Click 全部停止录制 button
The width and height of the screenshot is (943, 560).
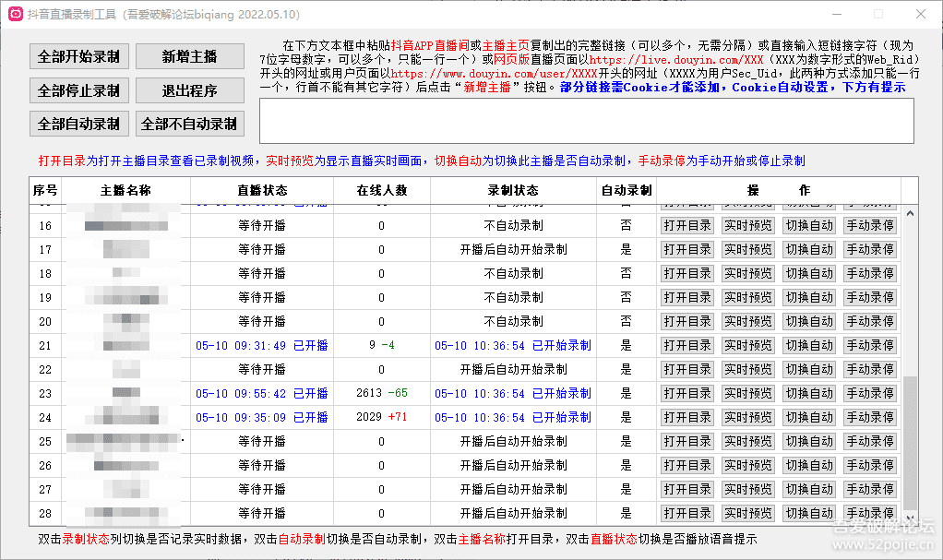coord(78,90)
